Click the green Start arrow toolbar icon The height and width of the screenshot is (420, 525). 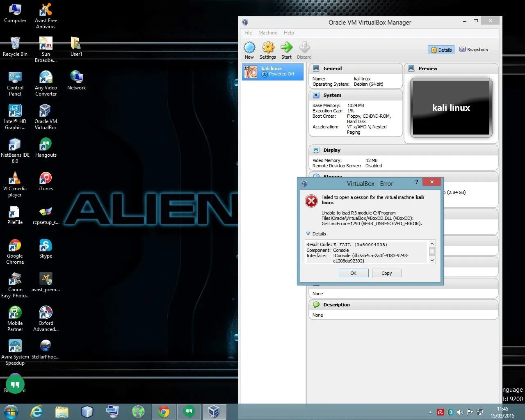(x=286, y=50)
